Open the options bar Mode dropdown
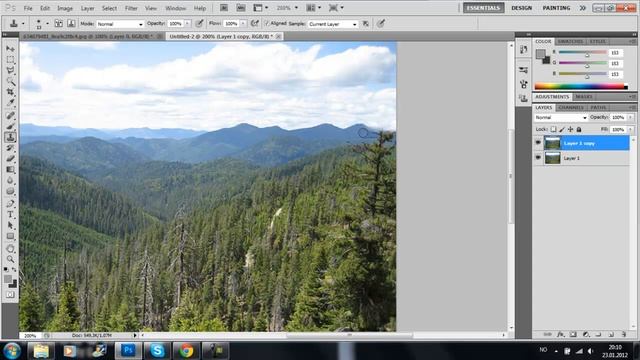The image size is (640, 360). tap(120, 24)
